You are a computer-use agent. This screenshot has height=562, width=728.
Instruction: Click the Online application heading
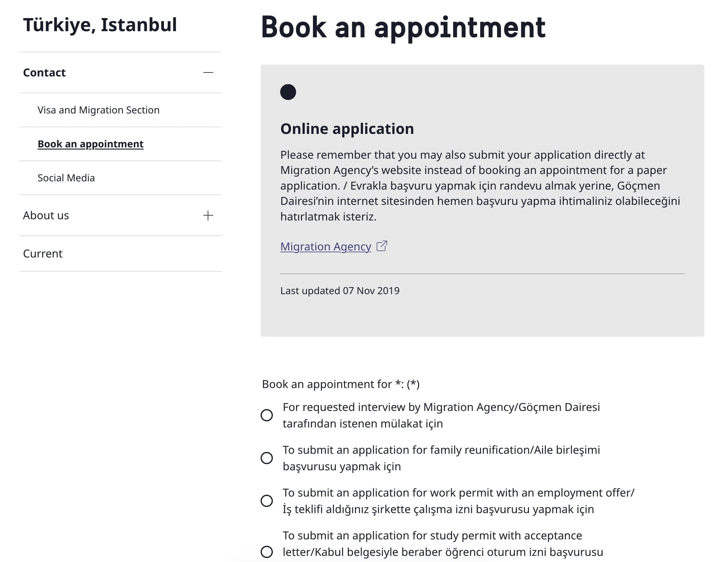[347, 129]
